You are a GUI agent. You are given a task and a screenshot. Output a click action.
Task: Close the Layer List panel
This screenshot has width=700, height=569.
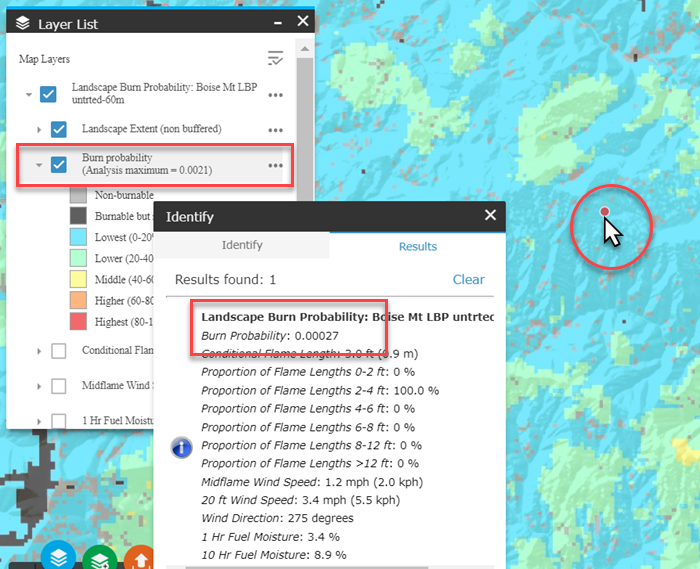click(303, 21)
